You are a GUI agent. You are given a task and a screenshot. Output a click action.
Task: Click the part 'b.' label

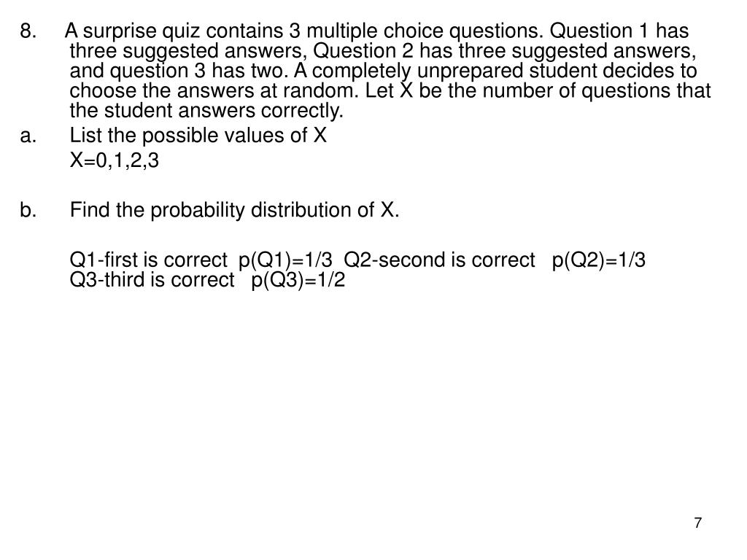[x=28, y=211]
